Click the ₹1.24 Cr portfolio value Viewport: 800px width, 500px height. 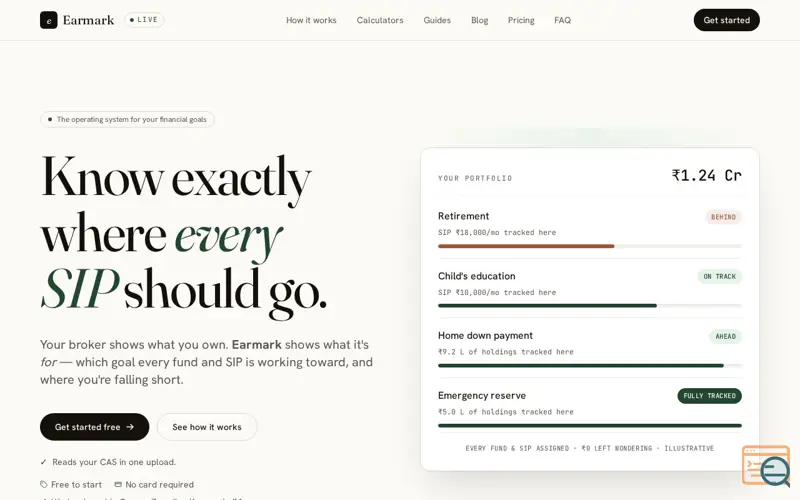[x=706, y=176]
